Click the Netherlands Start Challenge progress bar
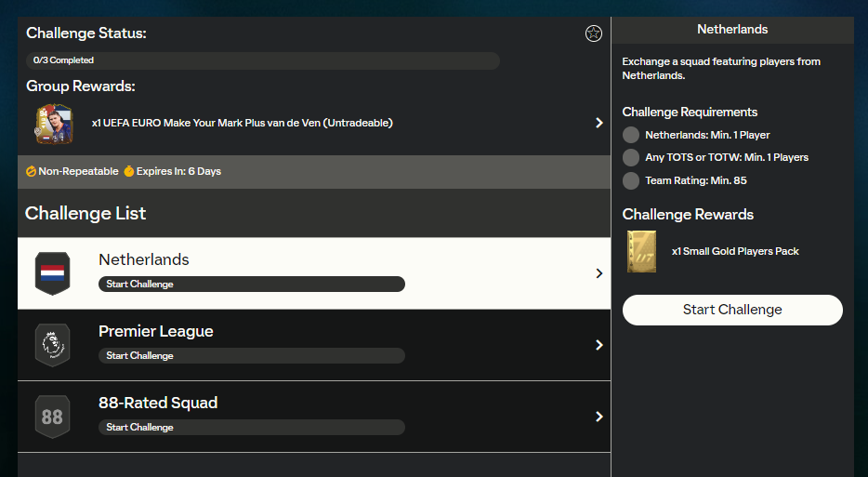This screenshot has height=477, width=868. [x=252, y=285]
